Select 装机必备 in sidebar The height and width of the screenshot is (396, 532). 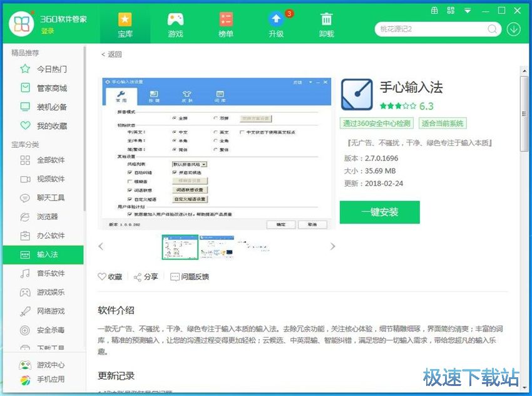pyautogui.click(x=43, y=107)
